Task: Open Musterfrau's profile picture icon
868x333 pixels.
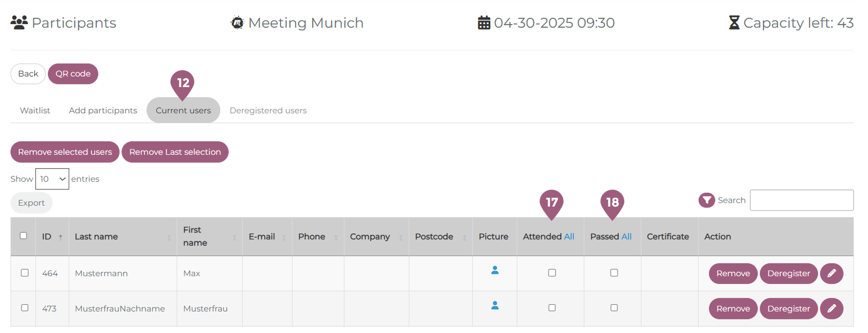Action: [494, 306]
